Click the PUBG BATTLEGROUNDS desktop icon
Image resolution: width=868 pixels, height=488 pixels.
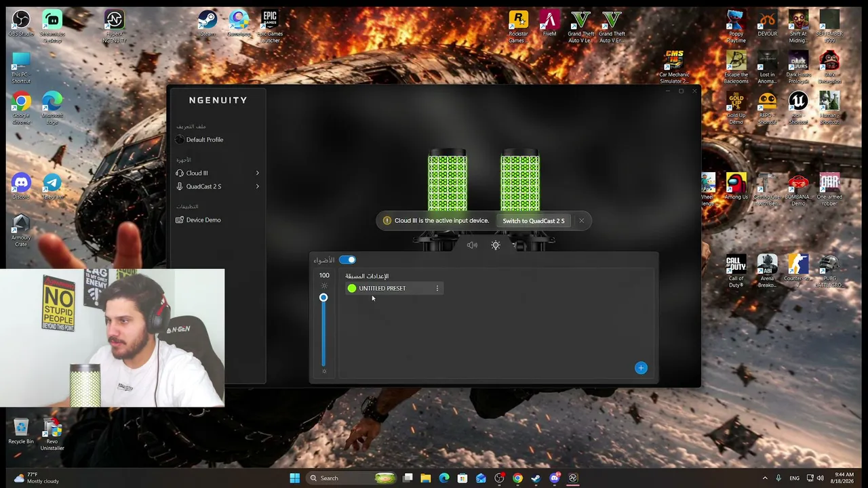tap(829, 271)
